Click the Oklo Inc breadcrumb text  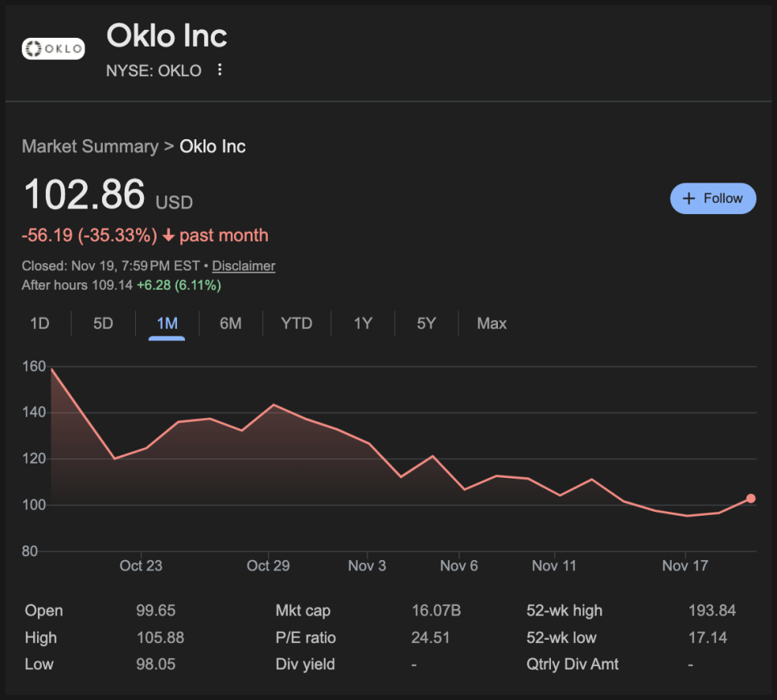coord(212,146)
